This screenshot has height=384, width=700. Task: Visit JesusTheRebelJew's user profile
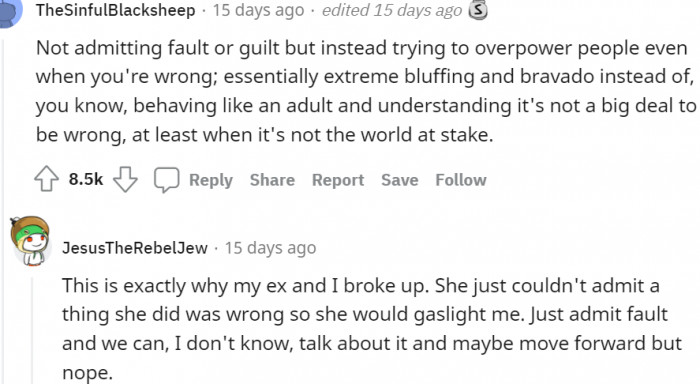[x=135, y=248]
